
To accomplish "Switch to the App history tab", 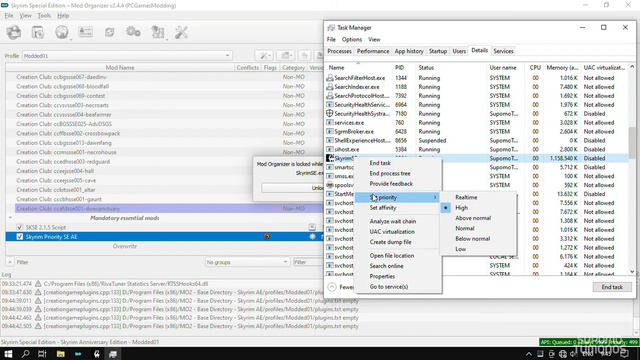I will 409,51.
